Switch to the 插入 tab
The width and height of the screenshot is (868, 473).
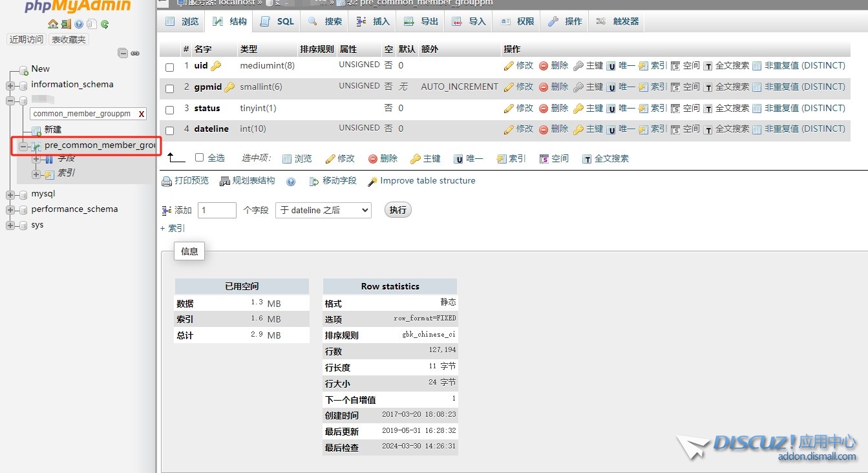pyautogui.click(x=373, y=22)
